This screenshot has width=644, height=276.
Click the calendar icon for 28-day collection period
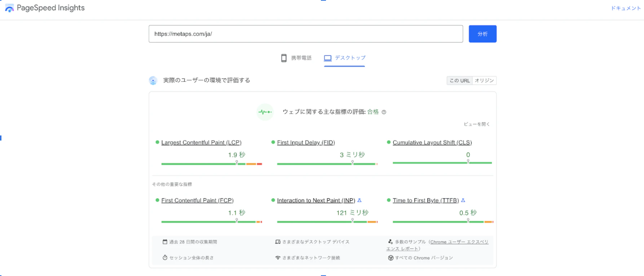click(x=165, y=242)
